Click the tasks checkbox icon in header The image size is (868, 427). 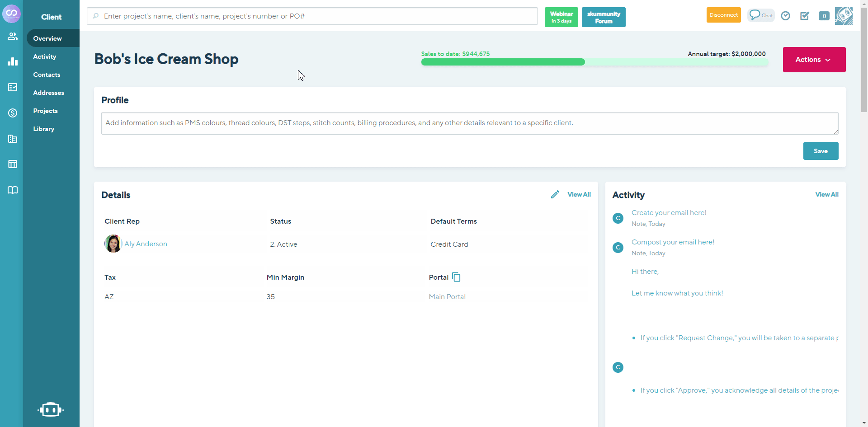pyautogui.click(x=805, y=16)
